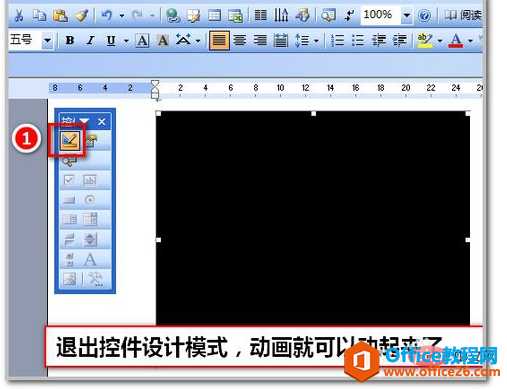Click the 阅读 reading layout button

pos(463,15)
